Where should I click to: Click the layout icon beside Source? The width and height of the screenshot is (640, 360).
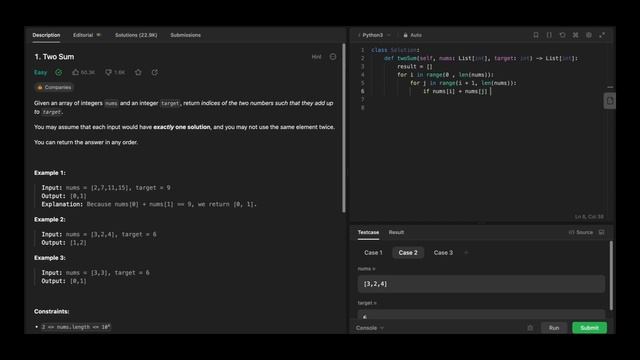602,232
